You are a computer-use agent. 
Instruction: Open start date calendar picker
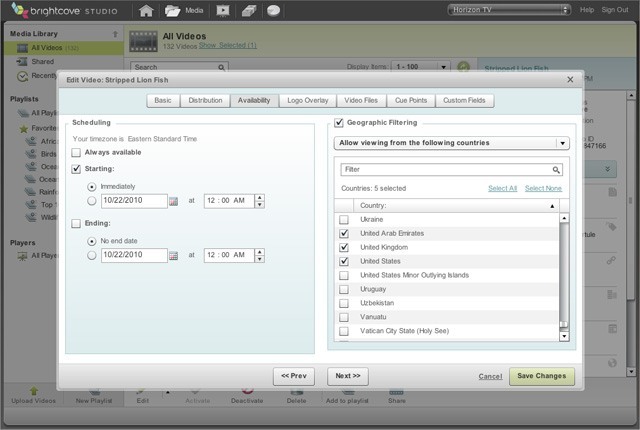tap(173, 201)
